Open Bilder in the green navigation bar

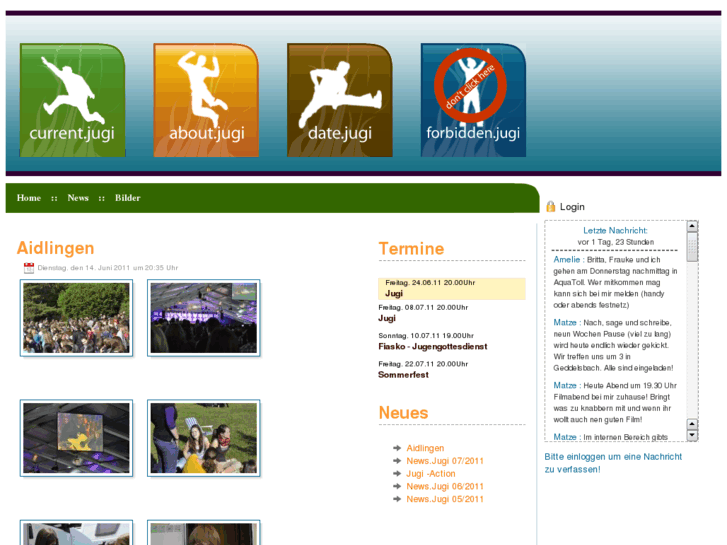pyautogui.click(x=128, y=198)
